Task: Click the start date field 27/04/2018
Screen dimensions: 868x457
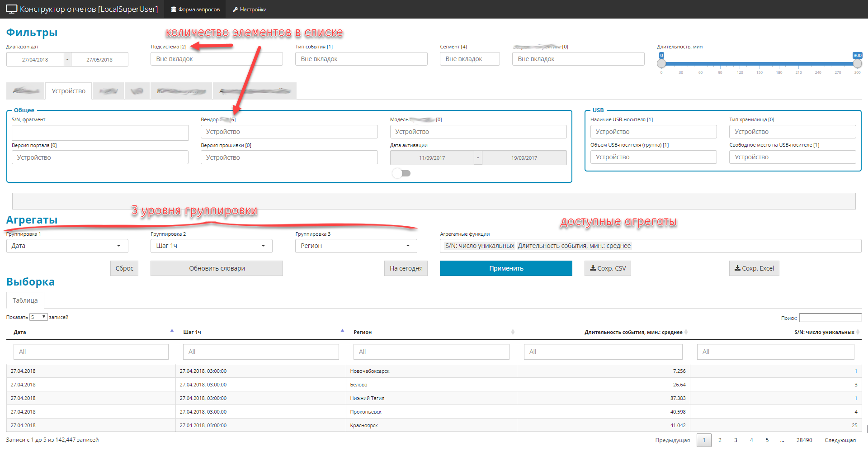Action: point(35,59)
